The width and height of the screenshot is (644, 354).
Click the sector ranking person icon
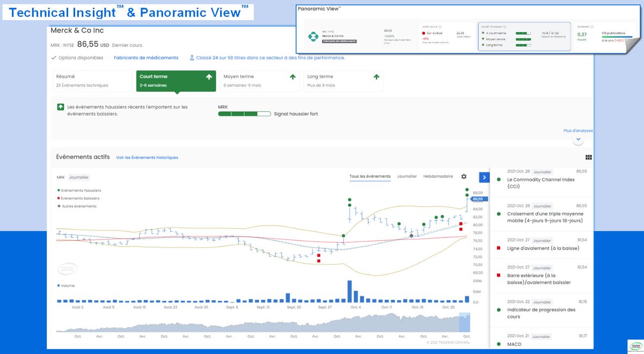coord(191,57)
